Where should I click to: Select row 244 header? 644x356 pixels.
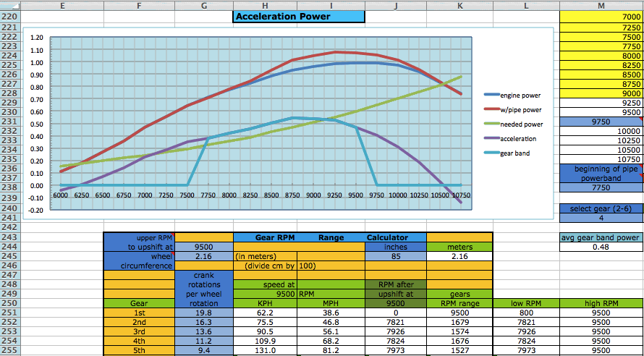click(x=10, y=247)
